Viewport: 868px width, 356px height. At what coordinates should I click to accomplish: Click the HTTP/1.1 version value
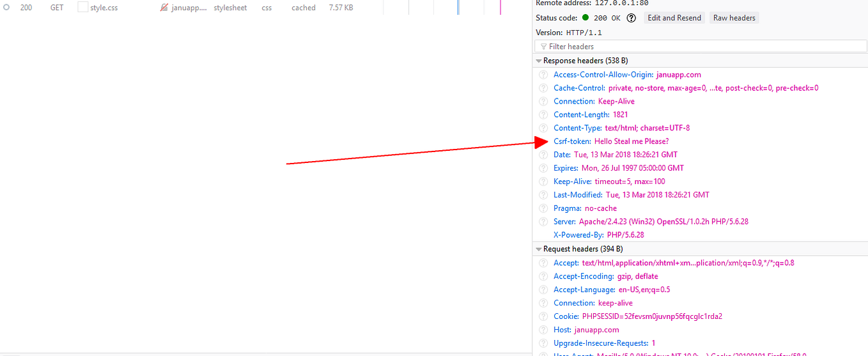tap(584, 33)
